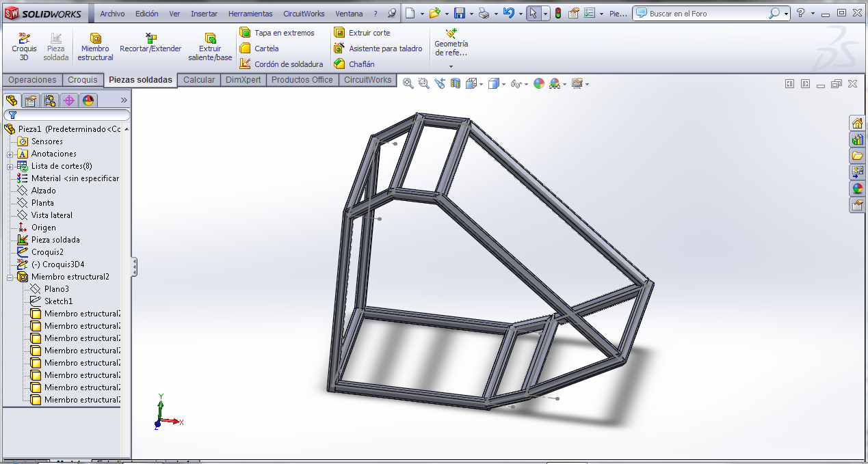
Task: Open the Help dropdown arrow
Action: click(813, 14)
